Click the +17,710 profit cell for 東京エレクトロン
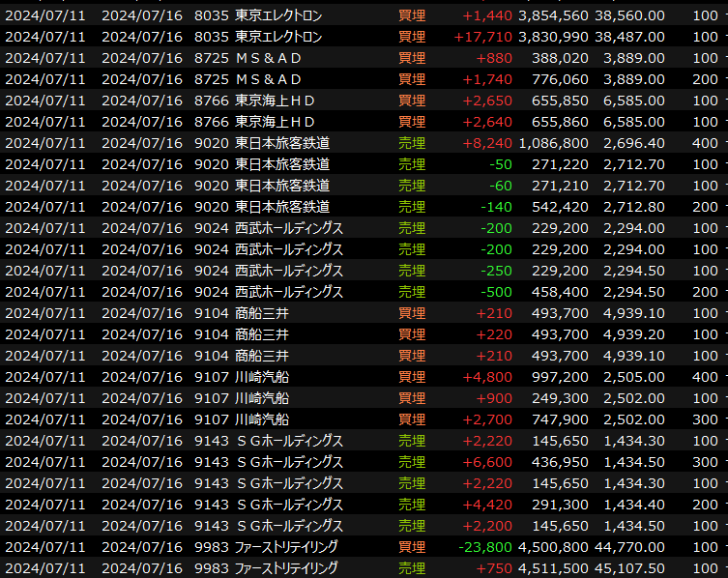This screenshot has width=728, height=578. click(483, 37)
